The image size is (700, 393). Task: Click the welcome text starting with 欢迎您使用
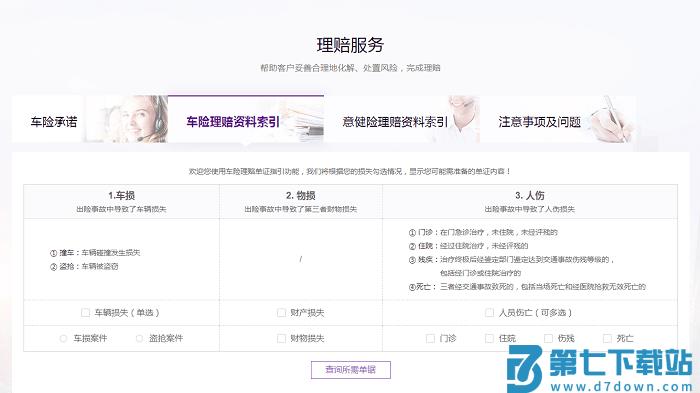click(x=350, y=171)
